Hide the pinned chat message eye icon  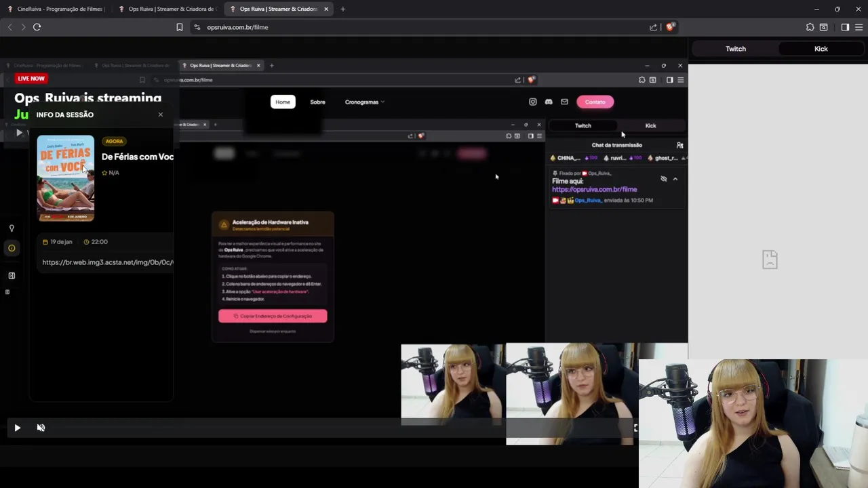tap(663, 179)
